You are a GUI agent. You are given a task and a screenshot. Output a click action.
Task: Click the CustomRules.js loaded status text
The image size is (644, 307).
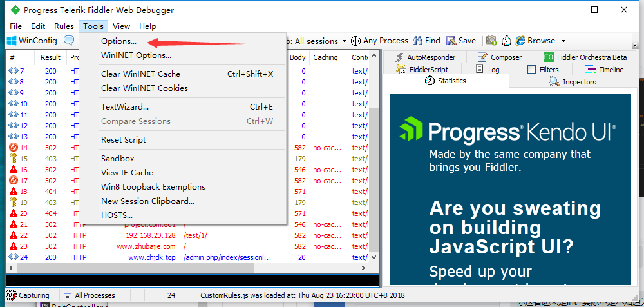[303, 295]
